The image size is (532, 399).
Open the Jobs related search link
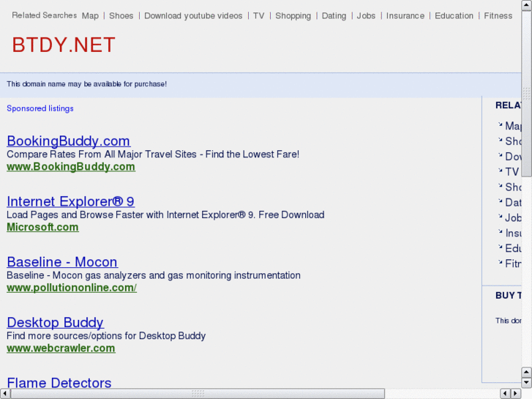[x=366, y=15]
